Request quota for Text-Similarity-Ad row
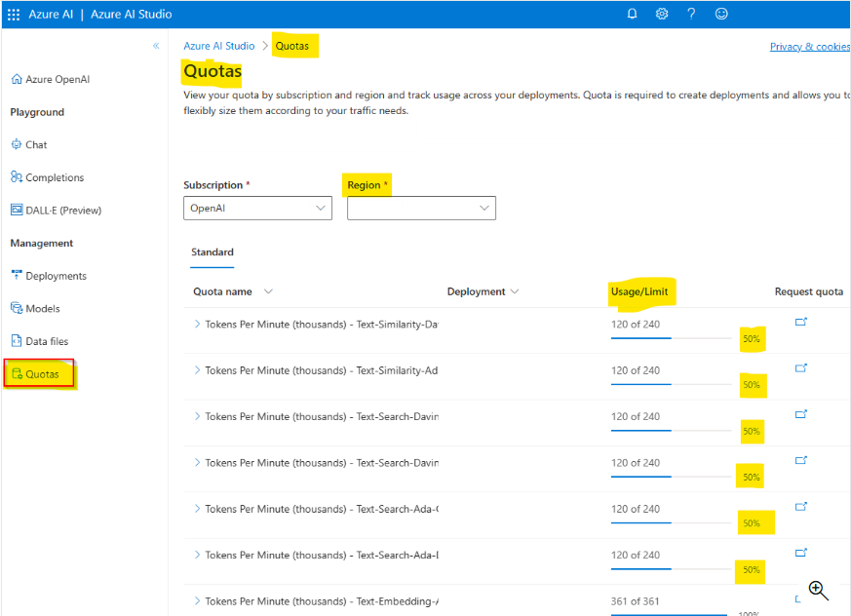851x616 pixels. [800, 368]
